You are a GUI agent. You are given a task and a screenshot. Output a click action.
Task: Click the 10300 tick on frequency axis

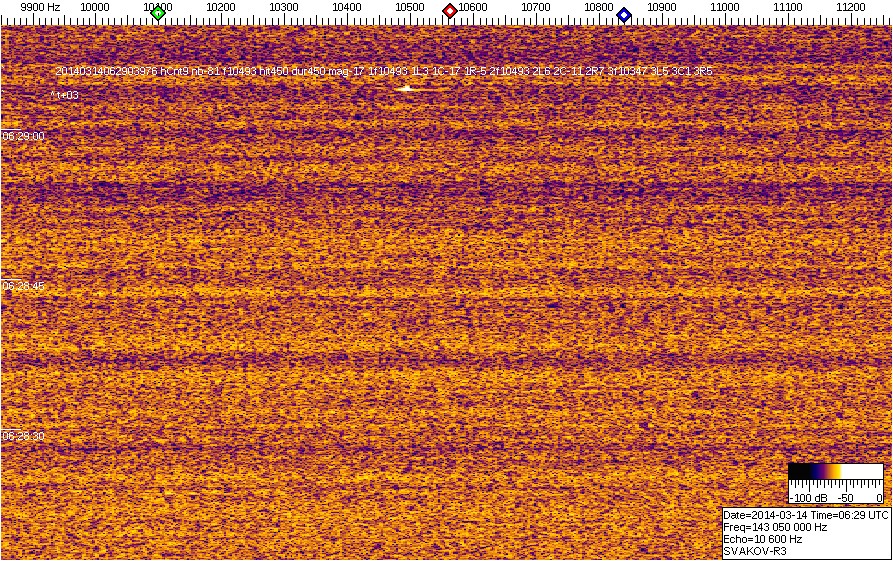(x=284, y=7)
